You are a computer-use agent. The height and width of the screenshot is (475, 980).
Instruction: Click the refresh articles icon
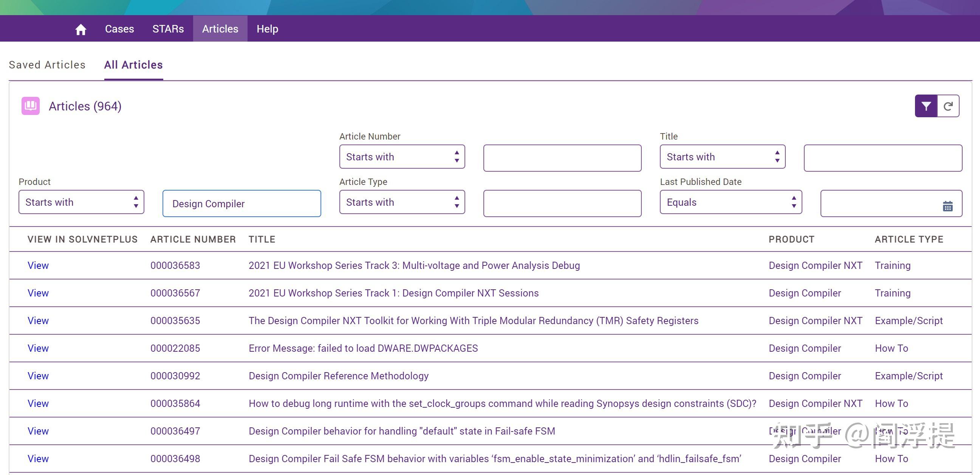pyautogui.click(x=947, y=106)
